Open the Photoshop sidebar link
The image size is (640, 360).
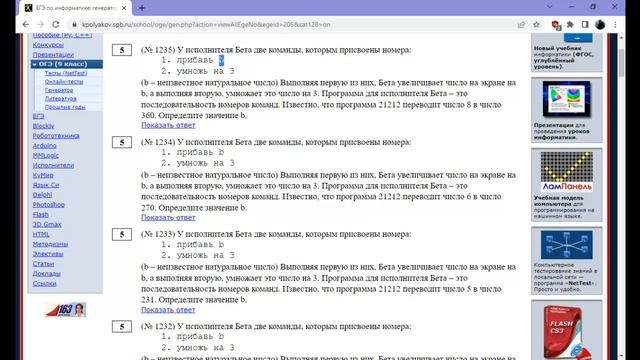click(49, 204)
